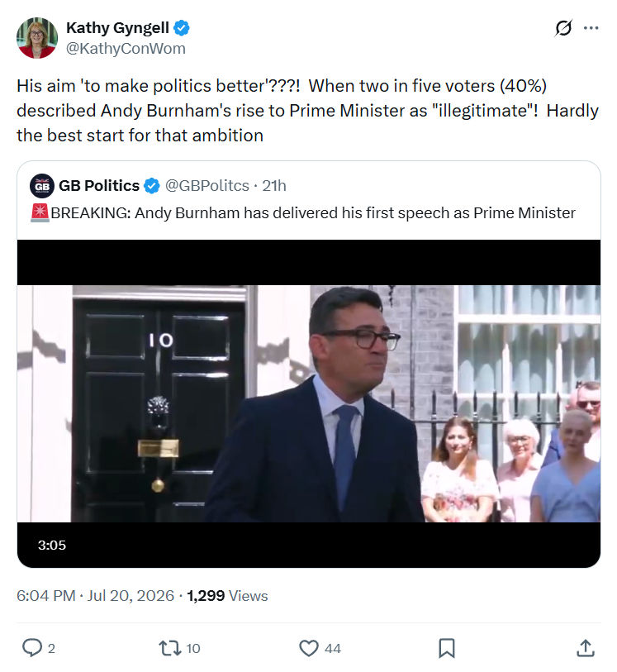Play the Andy Burnham speech video

pyautogui.click(x=309, y=403)
